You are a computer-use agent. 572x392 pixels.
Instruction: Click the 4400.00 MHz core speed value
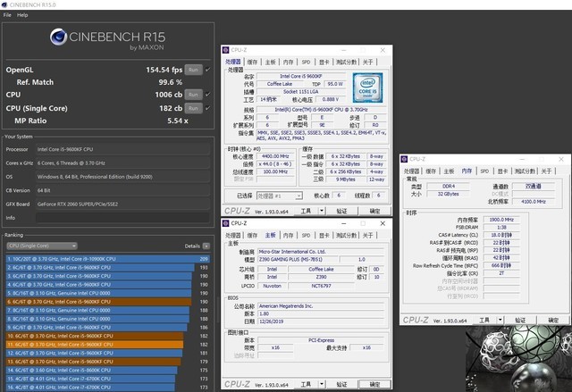pyautogui.click(x=275, y=156)
